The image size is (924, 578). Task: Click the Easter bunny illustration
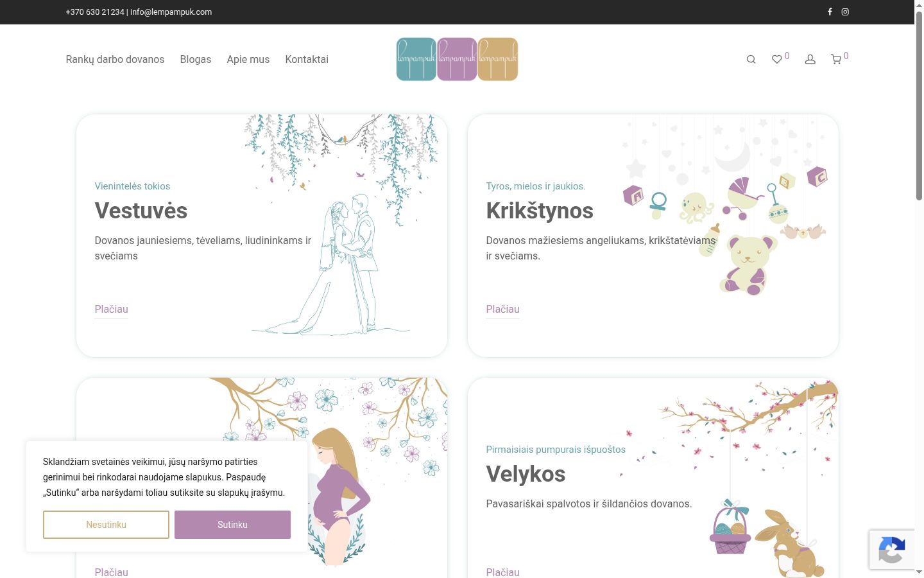[x=789, y=543]
